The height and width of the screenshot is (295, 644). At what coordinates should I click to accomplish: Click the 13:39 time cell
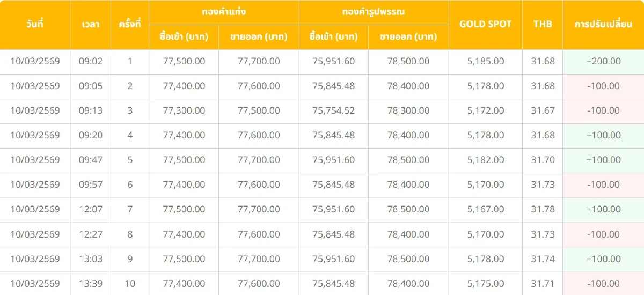pos(90,283)
